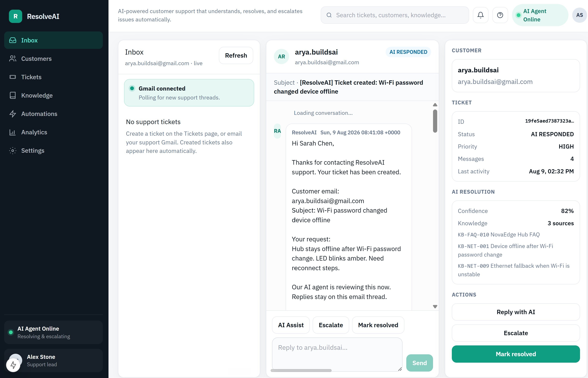This screenshot has height=378, width=588.
Task: Open the AS user avatar menu
Action: point(579,15)
